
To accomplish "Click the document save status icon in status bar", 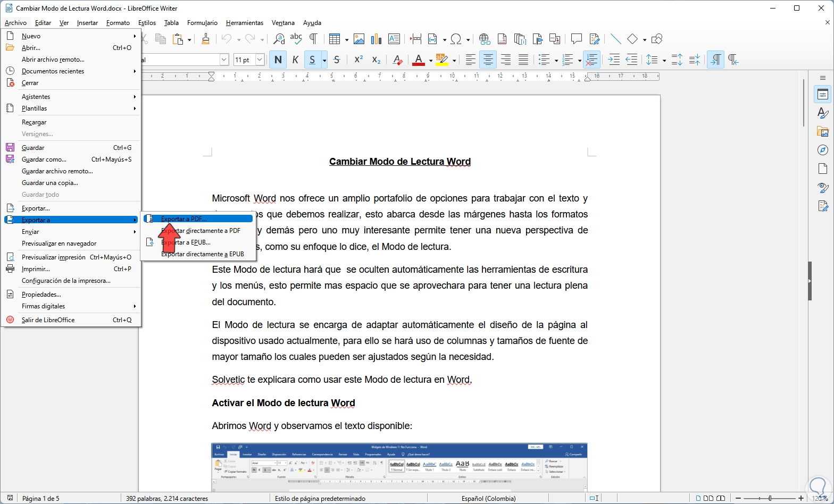I will point(10,498).
